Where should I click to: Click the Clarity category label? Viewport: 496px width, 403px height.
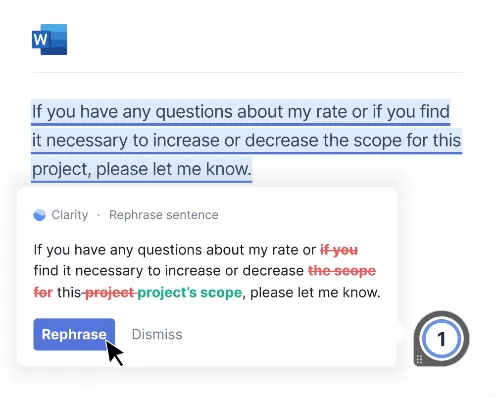tap(70, 215)
